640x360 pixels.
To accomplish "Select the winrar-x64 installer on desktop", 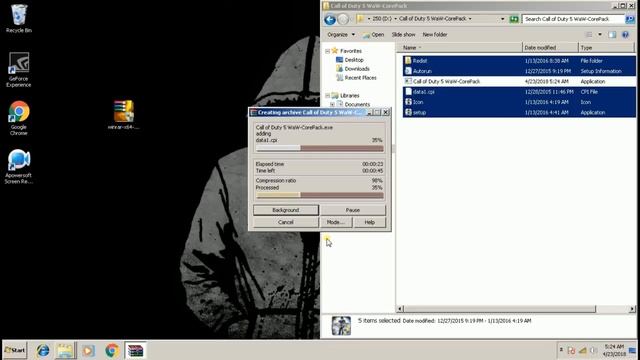I will click(123, 114).
